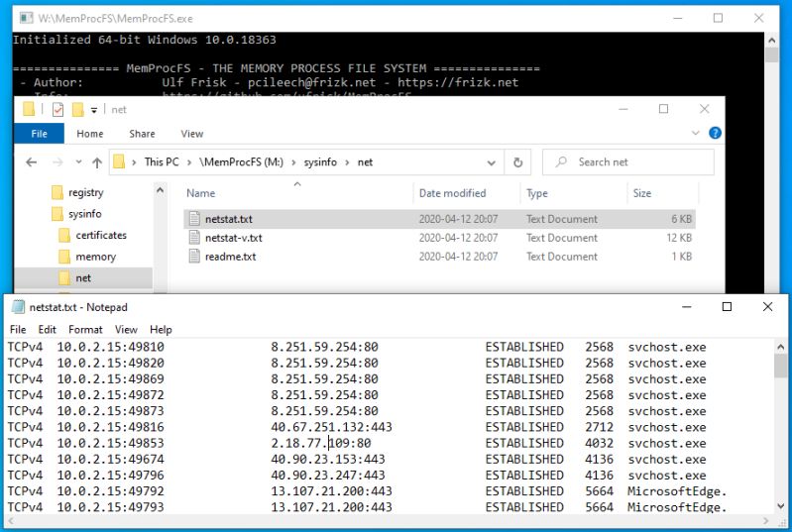Click the Notepad icon in netstat.txt title bar

18,307
